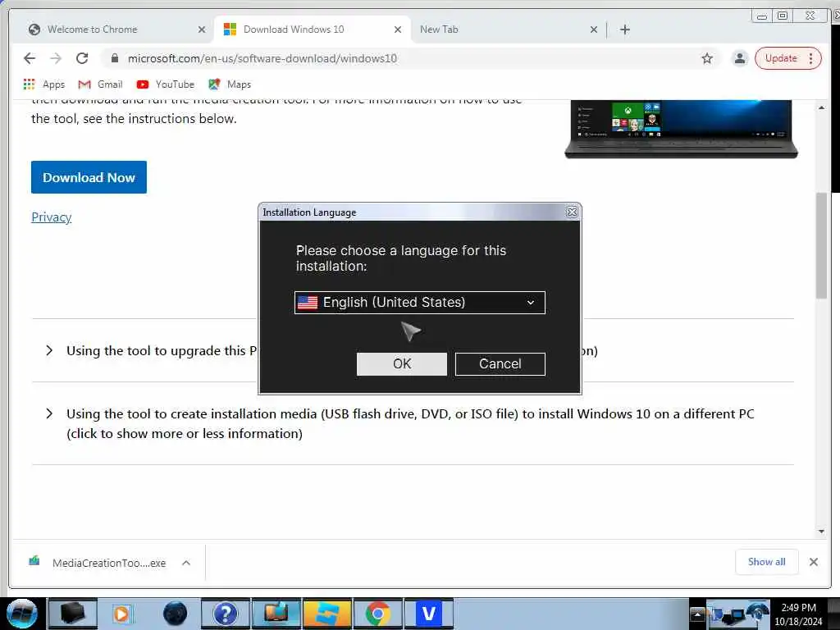Open the Chrome profile icon

(739, 58)
